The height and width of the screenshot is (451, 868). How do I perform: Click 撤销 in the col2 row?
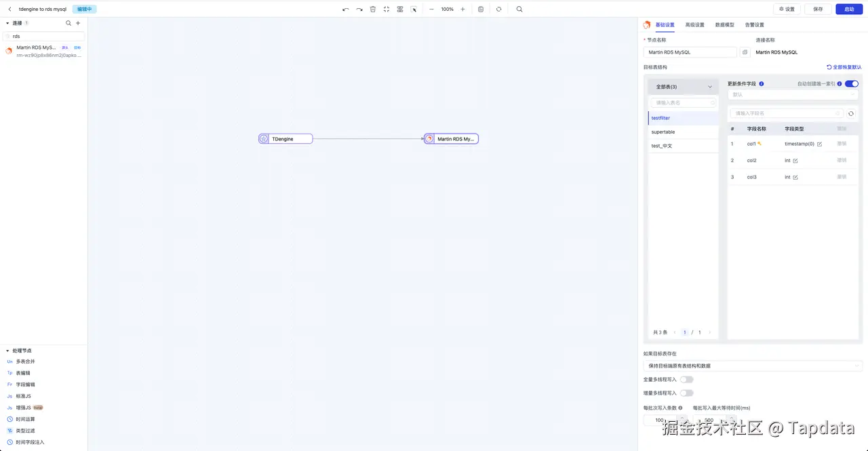point(842,160)
